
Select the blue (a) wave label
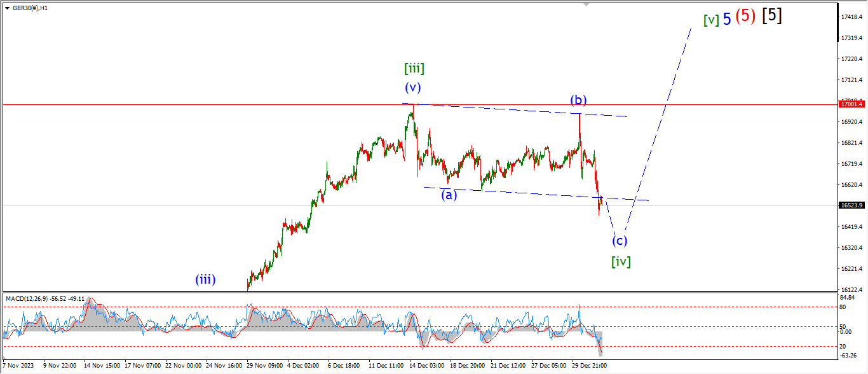pos(449,195)
